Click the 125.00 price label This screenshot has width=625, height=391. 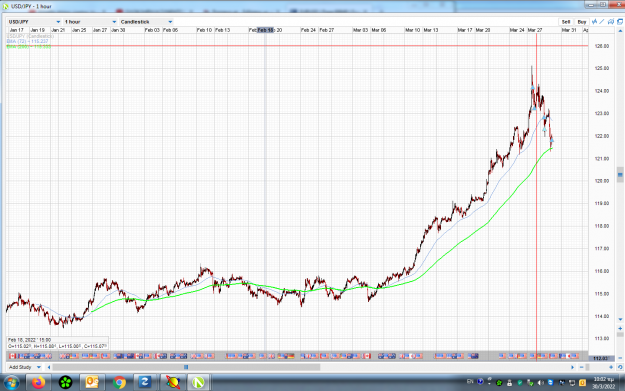601,68
